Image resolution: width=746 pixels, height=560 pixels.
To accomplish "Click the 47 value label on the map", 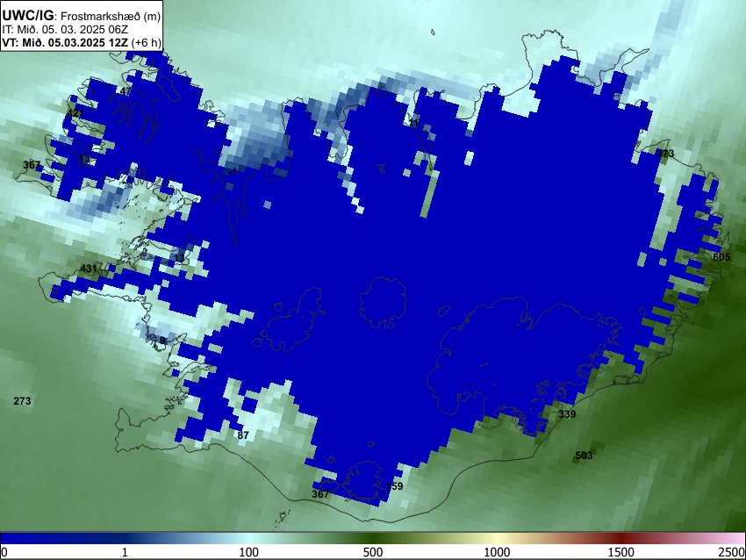I will tap(126, 91).
